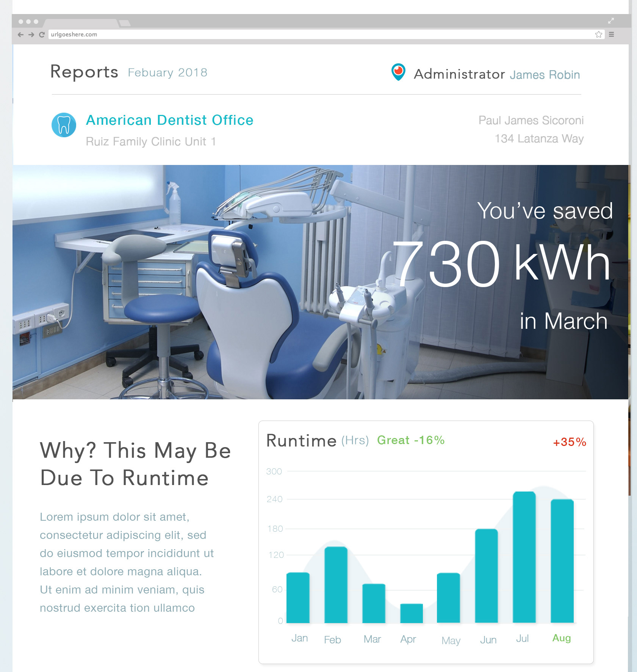Click the Apr runtime bar
This screenshot has height=672, width=637.
pyautogui.click(x=411, y=613)
